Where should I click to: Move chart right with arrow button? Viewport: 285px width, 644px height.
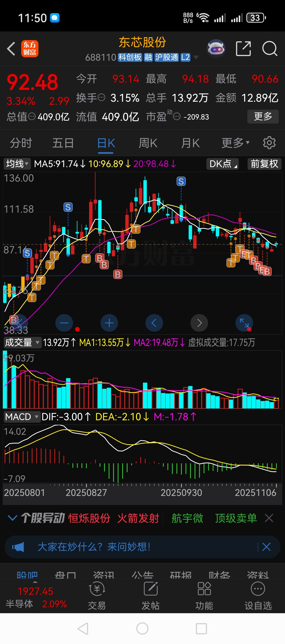[x=199, y=323]
